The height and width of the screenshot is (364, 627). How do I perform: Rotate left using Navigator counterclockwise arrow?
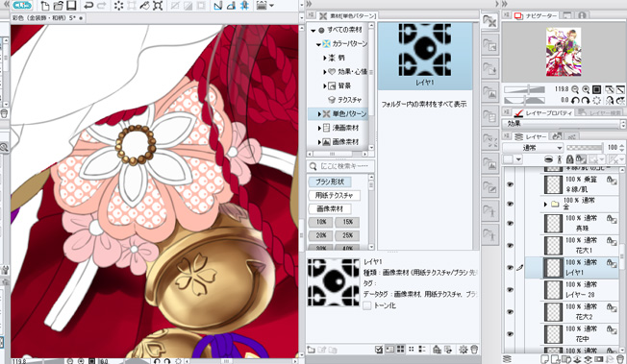click(x=575, y=100)
